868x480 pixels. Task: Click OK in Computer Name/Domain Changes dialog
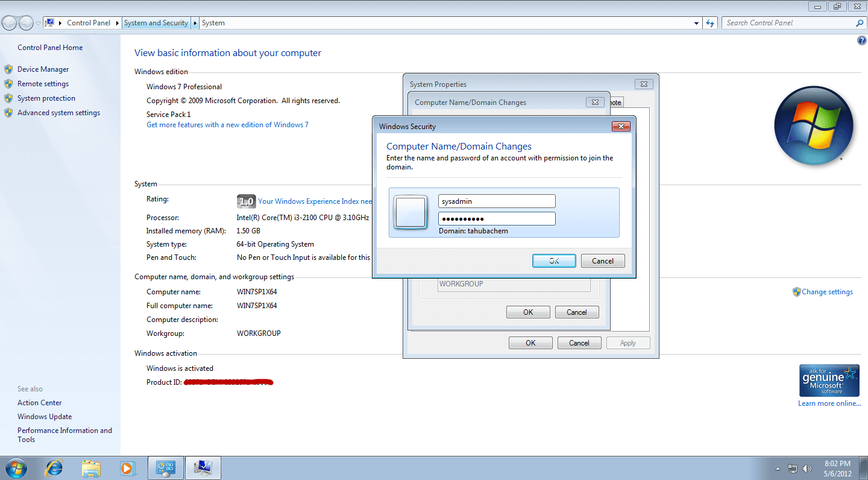click(x=528, y=312)
